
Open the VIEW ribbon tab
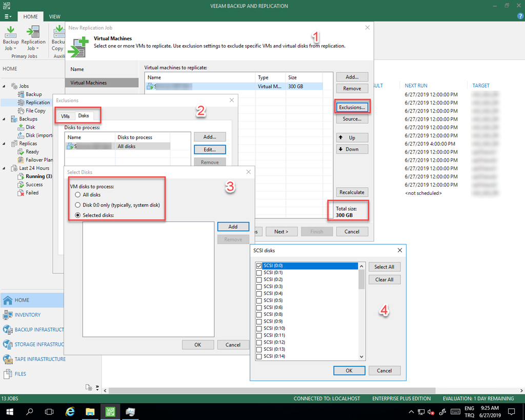54,16
